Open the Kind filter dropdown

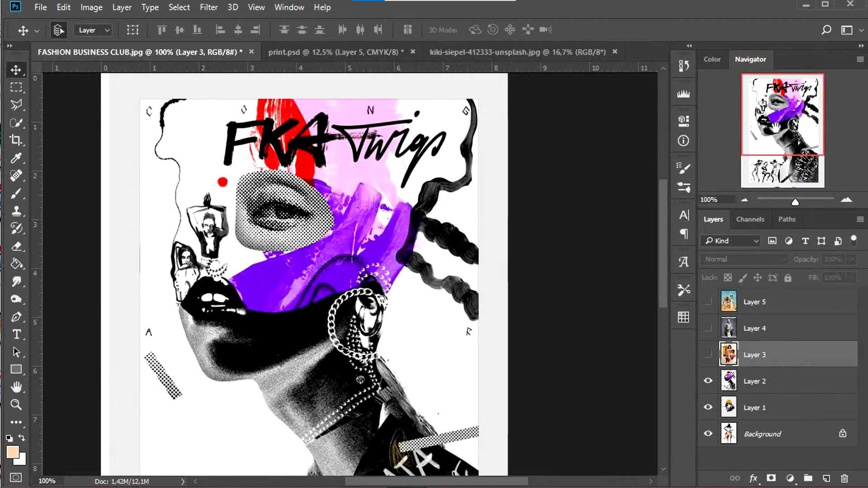tap(731, 241)
